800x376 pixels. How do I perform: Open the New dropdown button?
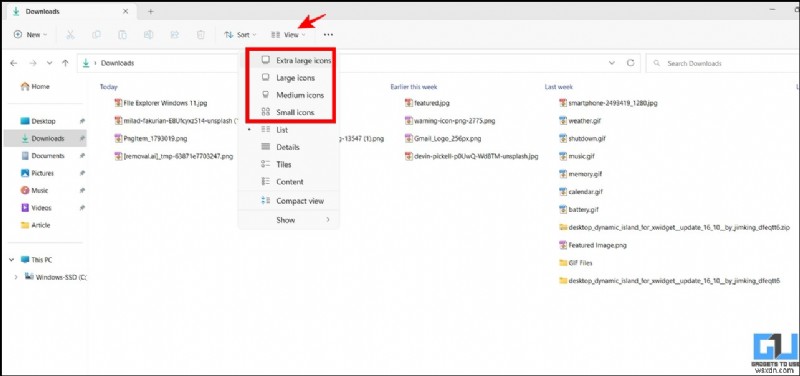tap(31, 35)
